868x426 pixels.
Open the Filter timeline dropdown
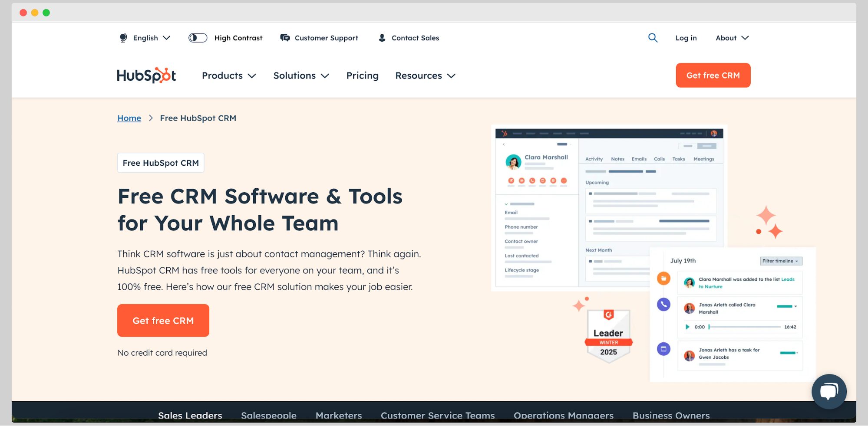click(781, 261)
